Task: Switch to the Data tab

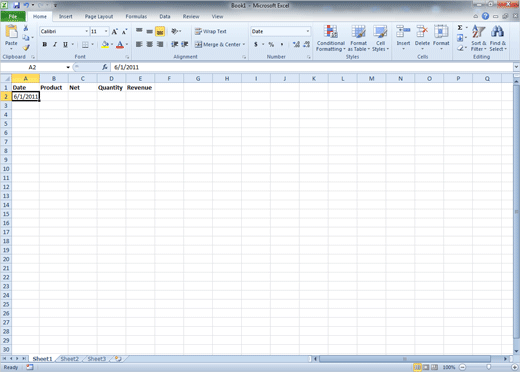Action: tap(165, 16)
